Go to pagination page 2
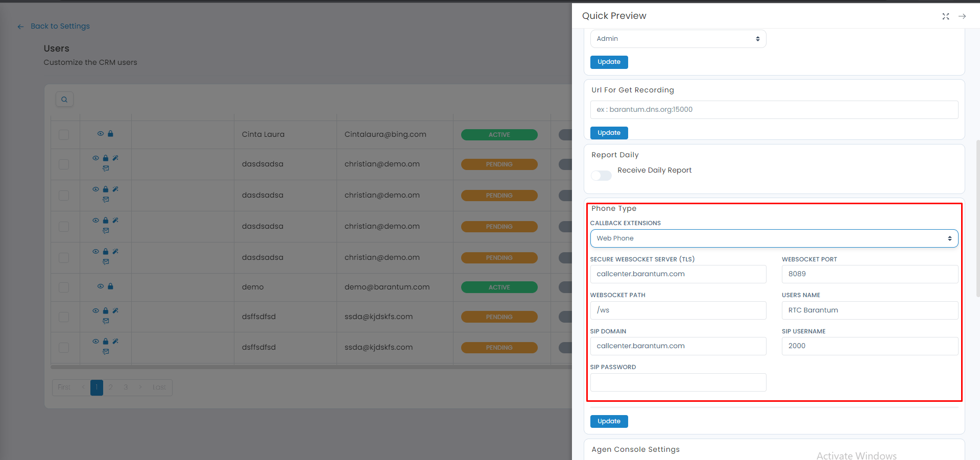 (x=110, y=388)
